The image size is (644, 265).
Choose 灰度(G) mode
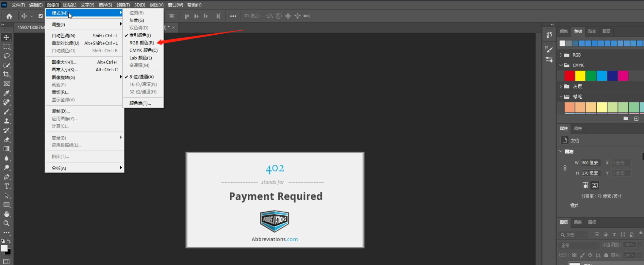click(143, 20)
